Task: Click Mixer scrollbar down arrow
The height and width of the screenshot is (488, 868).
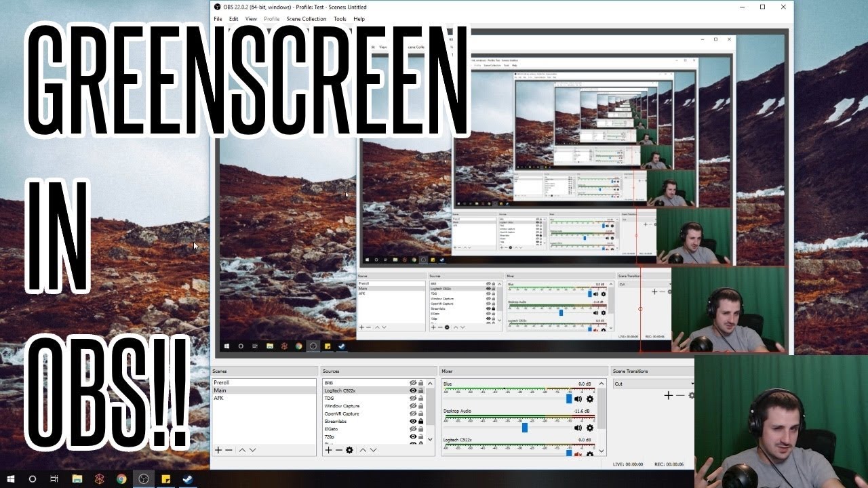Action: pyautogui.click(x=602, y=451)
